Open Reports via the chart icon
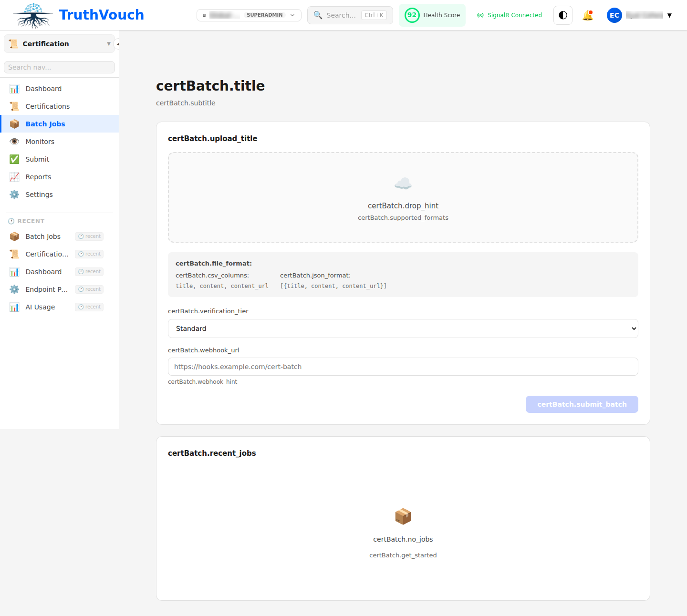 point(14,176)
